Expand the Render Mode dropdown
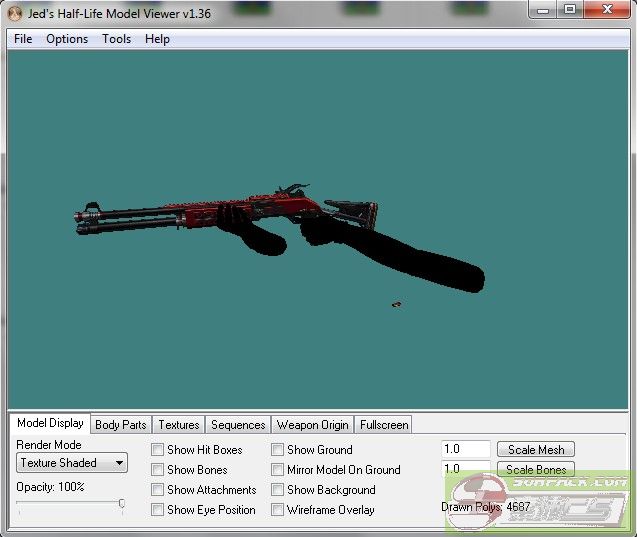 tap(72, 463)
